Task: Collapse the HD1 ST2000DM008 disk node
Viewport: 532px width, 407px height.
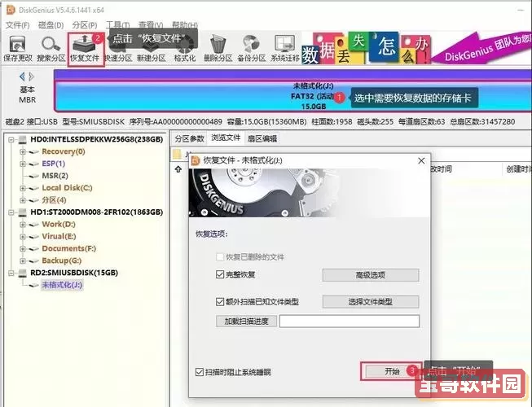Action: point(11,212)
